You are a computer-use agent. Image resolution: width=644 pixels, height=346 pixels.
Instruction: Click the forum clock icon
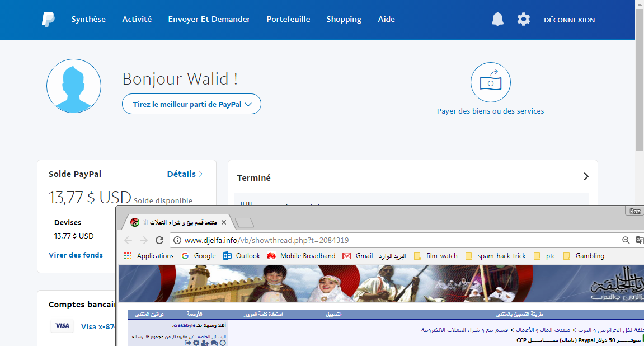point(223,343)
